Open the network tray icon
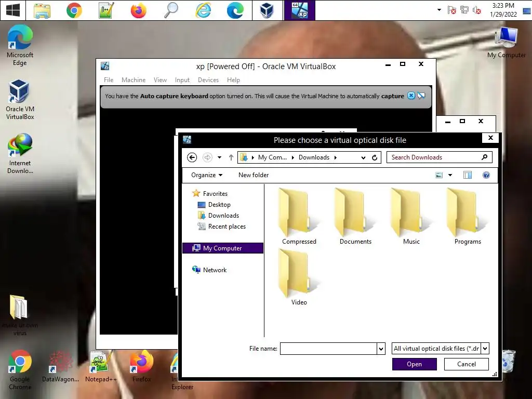This screenshot has width=532, height=399. [x=464, y=10]
